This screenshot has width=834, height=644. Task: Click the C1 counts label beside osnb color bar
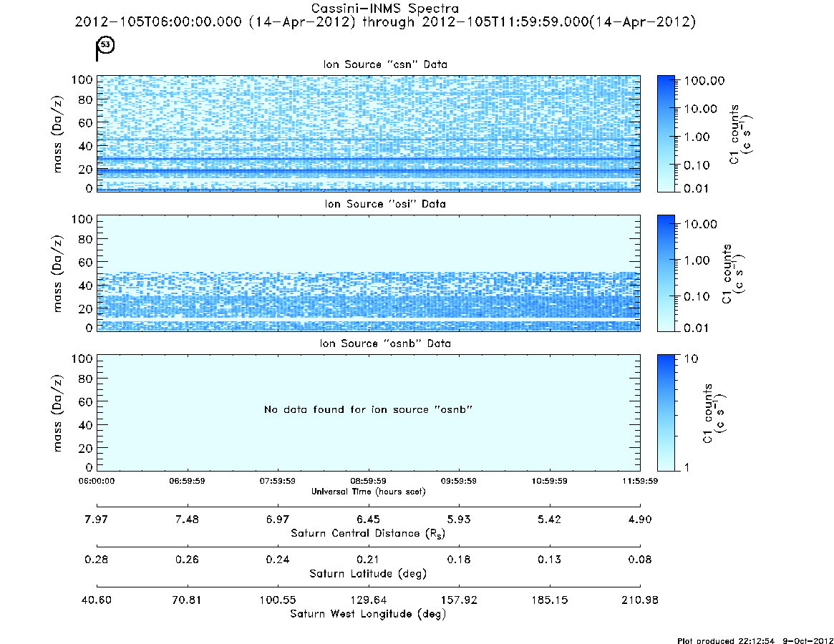714,413
